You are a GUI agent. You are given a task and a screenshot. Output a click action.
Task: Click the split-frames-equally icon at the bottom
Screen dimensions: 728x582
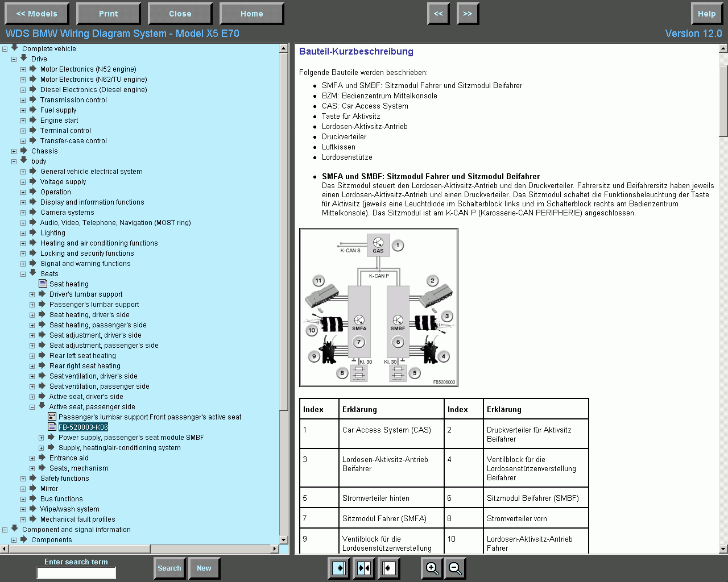click(x=363, y=568)
